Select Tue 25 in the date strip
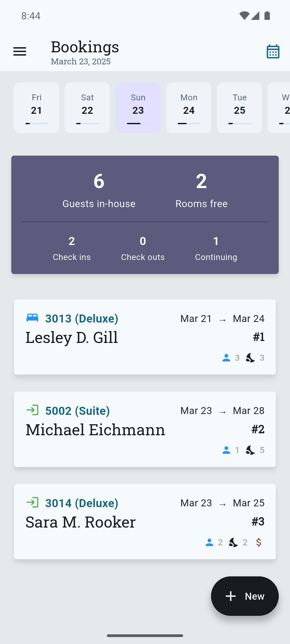This screenshot has width=290, height=644. tap(240, 108)
